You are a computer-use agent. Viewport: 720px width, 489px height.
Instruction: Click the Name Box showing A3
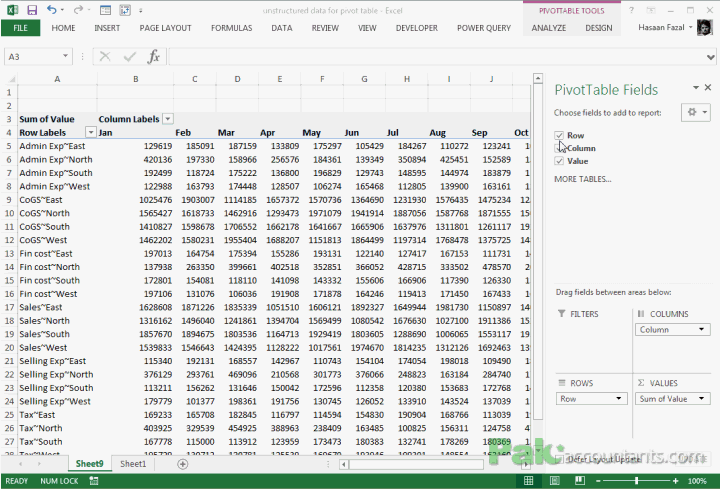[32, 56]
